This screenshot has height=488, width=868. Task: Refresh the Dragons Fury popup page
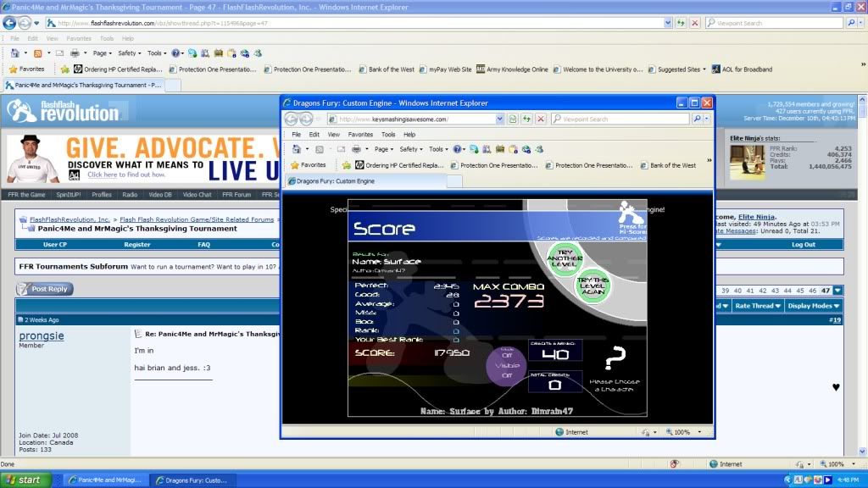pos(526,119)
